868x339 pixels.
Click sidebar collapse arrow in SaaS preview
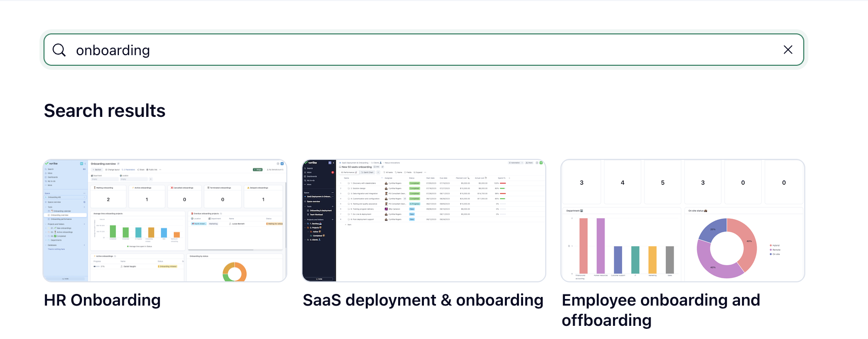[x=333, y=163]
